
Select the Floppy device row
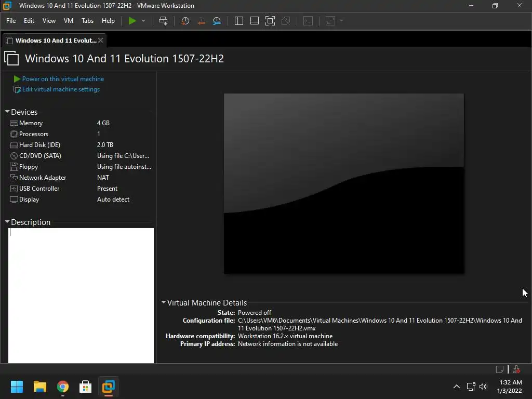click(x=80, y=167)
